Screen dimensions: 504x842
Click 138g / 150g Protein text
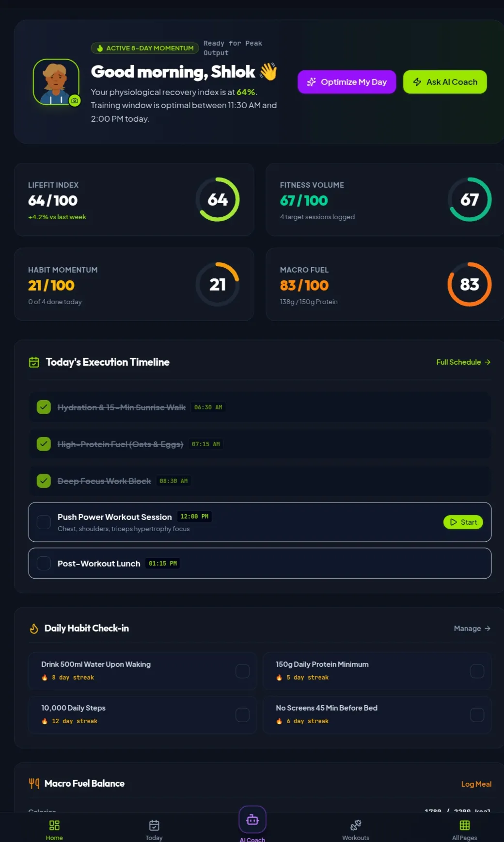(309, 302)
